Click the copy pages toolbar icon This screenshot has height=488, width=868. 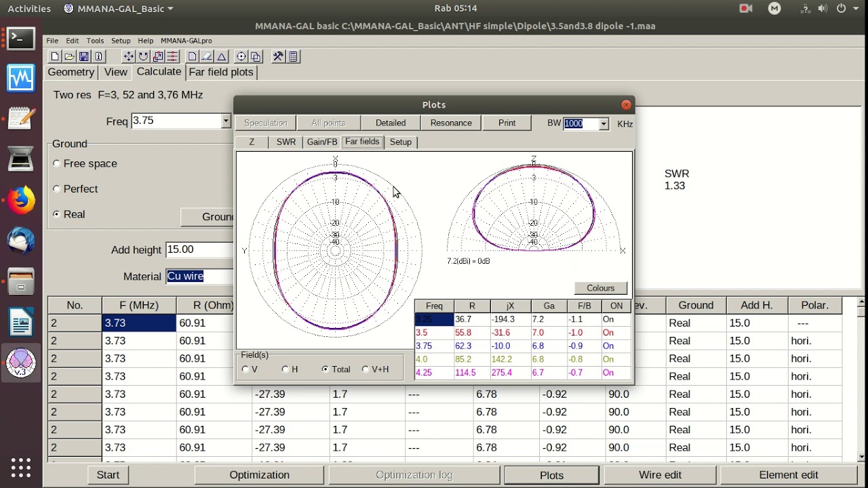256,57
